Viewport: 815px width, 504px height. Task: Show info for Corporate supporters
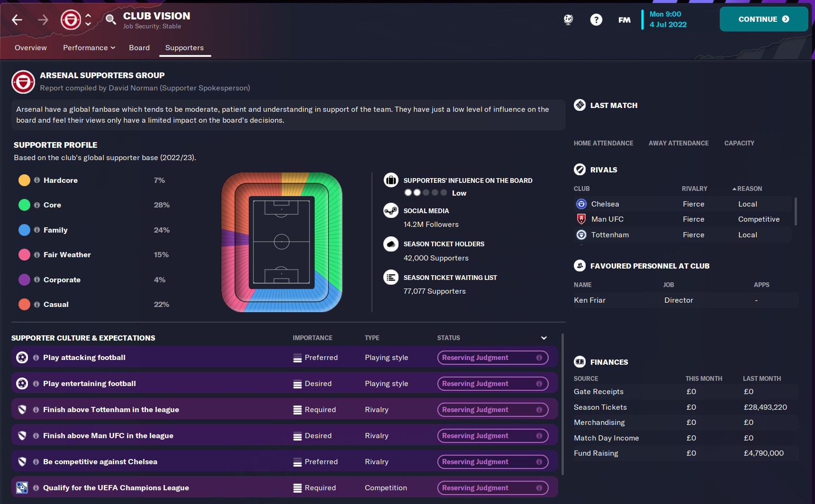click(x=37, y=280)
